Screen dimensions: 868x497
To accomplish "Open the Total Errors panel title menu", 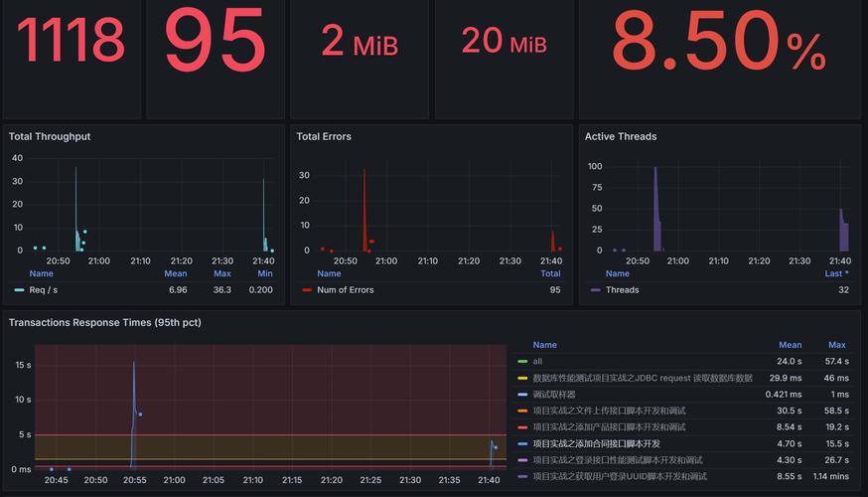I will tap(324, 137).
